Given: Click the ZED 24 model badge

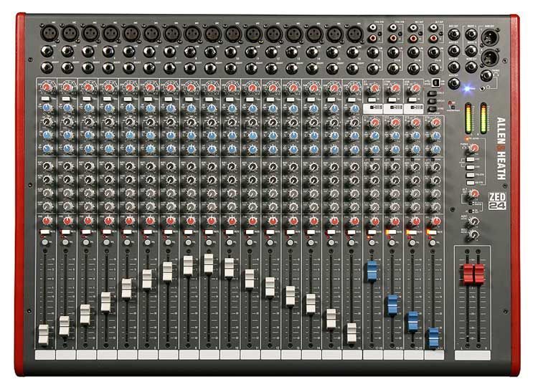Looking at the screenshot, I should pos(497,201).
